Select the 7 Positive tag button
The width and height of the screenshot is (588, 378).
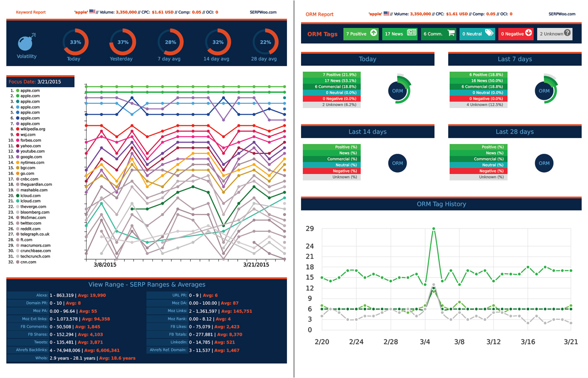[362, 34]
